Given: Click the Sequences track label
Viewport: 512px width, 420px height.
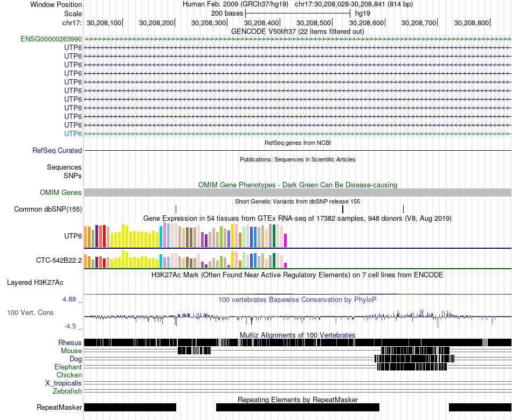Looking at the screenshot, I should tap(64, 167).
